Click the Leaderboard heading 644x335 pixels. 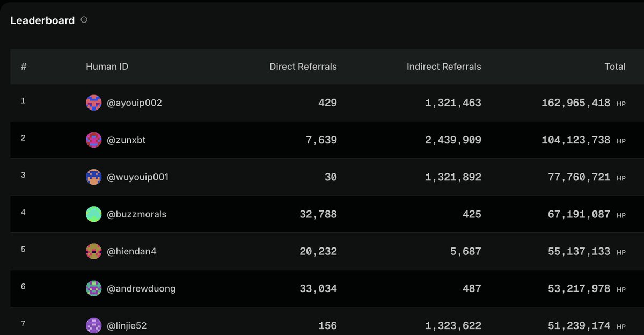coord(42,20)
